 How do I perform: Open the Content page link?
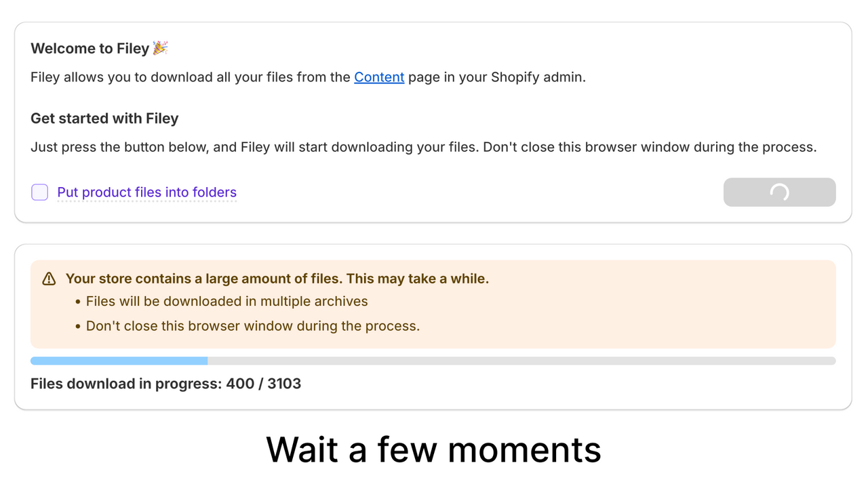tap(379, 77)
